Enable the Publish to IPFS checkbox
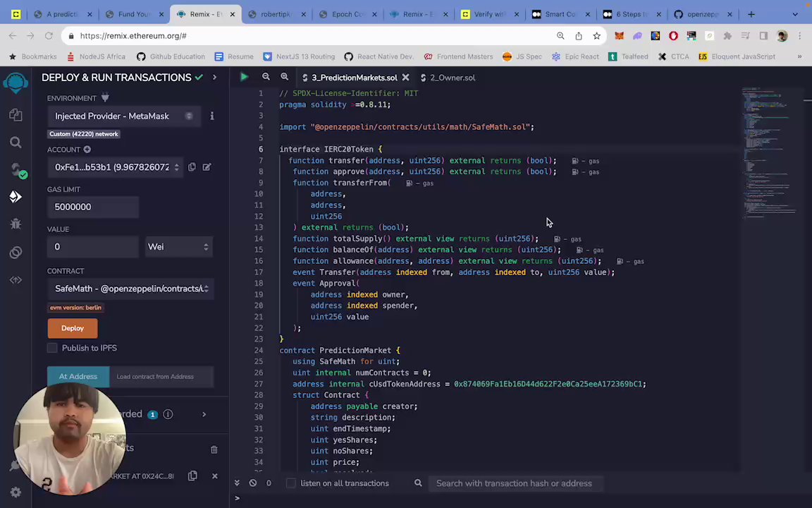The height and width of the screenshot is (508, 812). [x=52, y=348]
